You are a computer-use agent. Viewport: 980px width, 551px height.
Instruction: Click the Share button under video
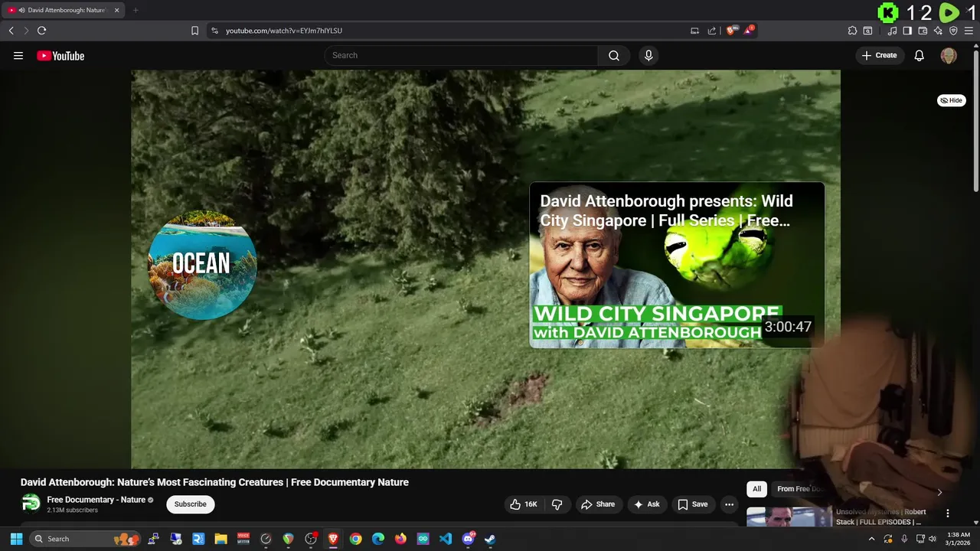pos(598,504)
